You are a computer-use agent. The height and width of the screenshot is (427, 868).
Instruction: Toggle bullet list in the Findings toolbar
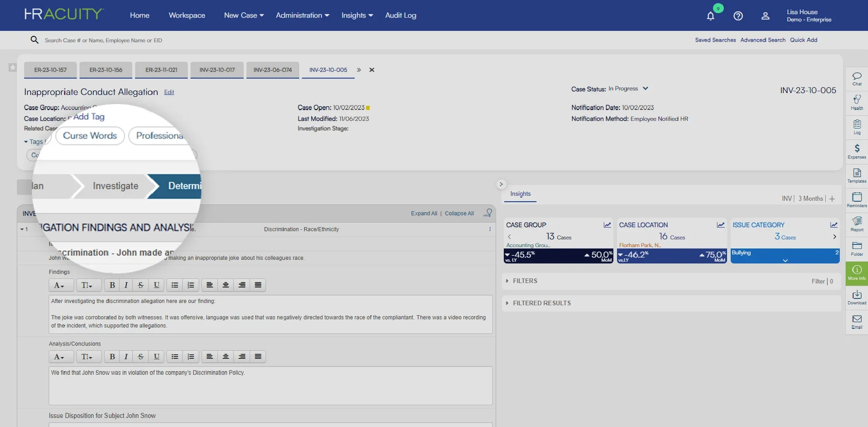tap(175, 285)
